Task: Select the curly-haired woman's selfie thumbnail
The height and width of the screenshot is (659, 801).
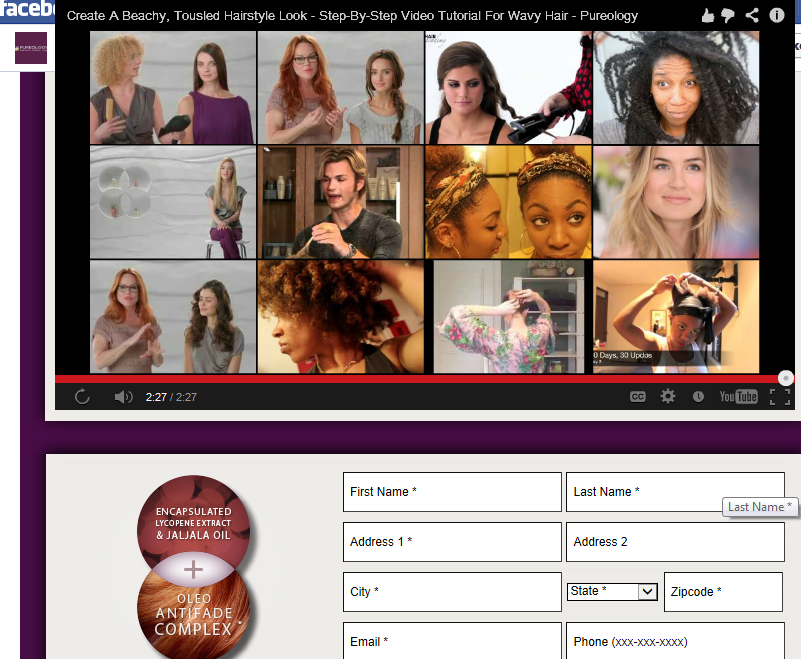Action: [x=676, y=88]
